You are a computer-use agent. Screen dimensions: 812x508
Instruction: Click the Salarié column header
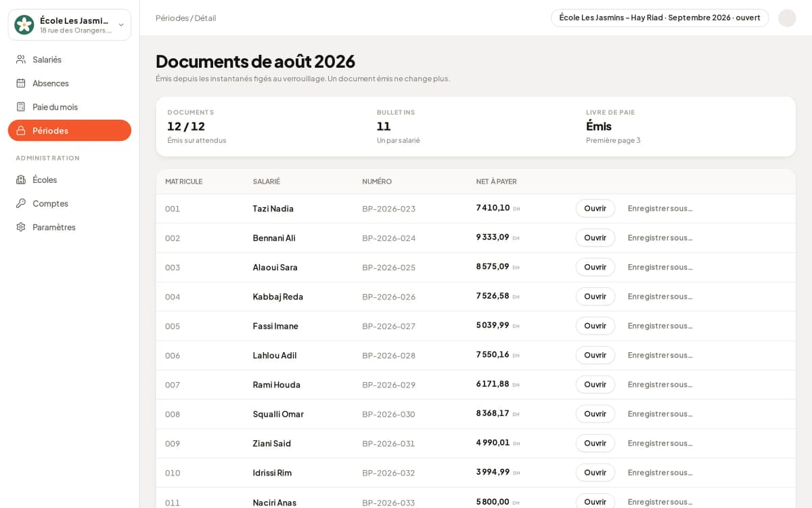pyautogui.click(x=267, y=182)
